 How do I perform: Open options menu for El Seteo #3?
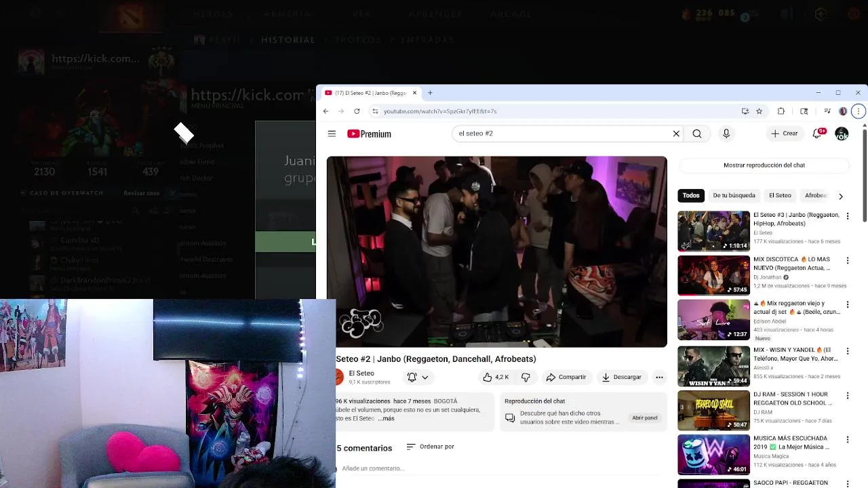tap(847, 216)
